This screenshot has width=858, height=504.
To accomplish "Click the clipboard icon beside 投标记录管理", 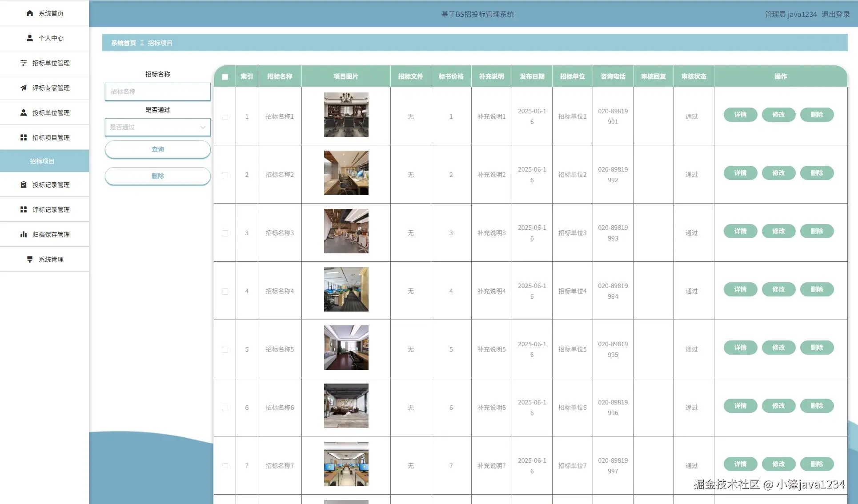I will [x=24, y=184].
